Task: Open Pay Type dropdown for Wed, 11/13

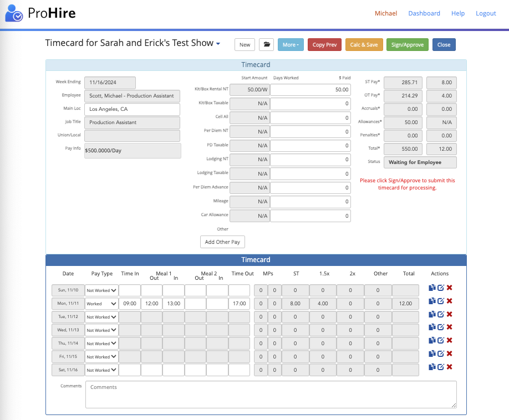Action: coord(101,330)
